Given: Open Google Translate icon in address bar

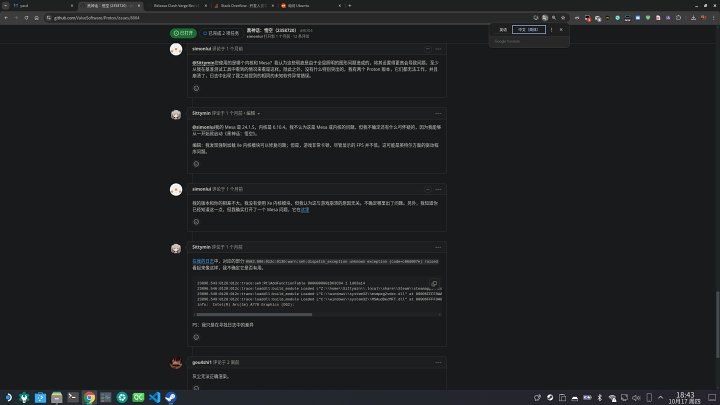Looking at the screenshot, I should 545,18.
